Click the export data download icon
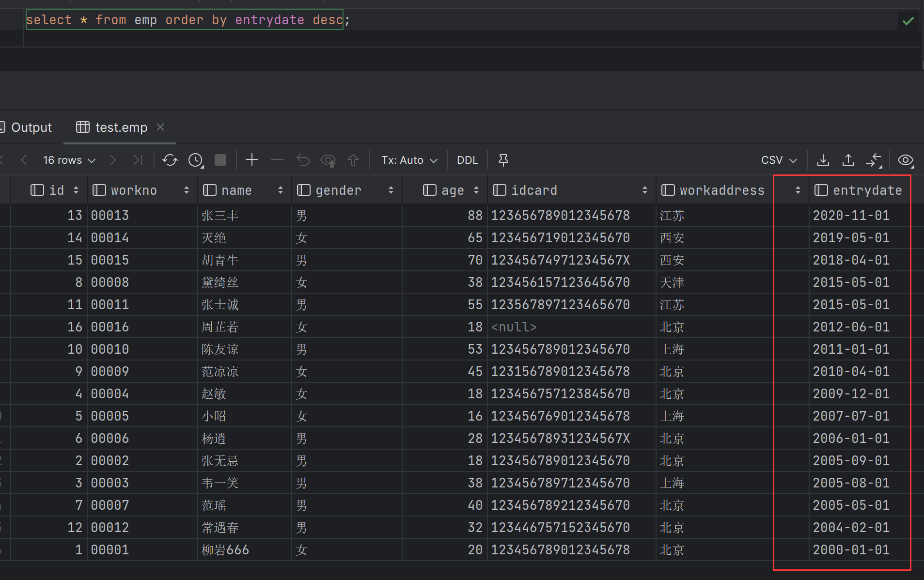924x580 pixels. click(x=823, y=160)
